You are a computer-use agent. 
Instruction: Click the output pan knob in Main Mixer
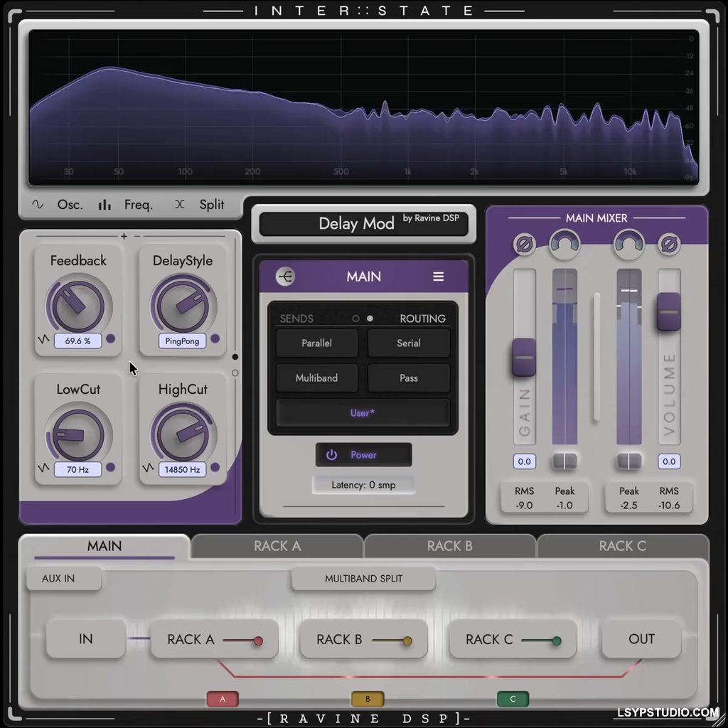pyautogui.click(x=629, y=244)
